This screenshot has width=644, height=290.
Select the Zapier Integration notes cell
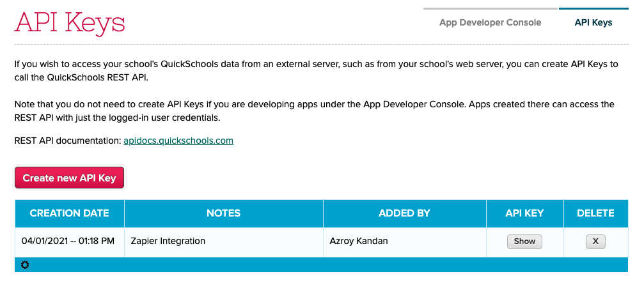pyautogui.click(x=223, y=241)
